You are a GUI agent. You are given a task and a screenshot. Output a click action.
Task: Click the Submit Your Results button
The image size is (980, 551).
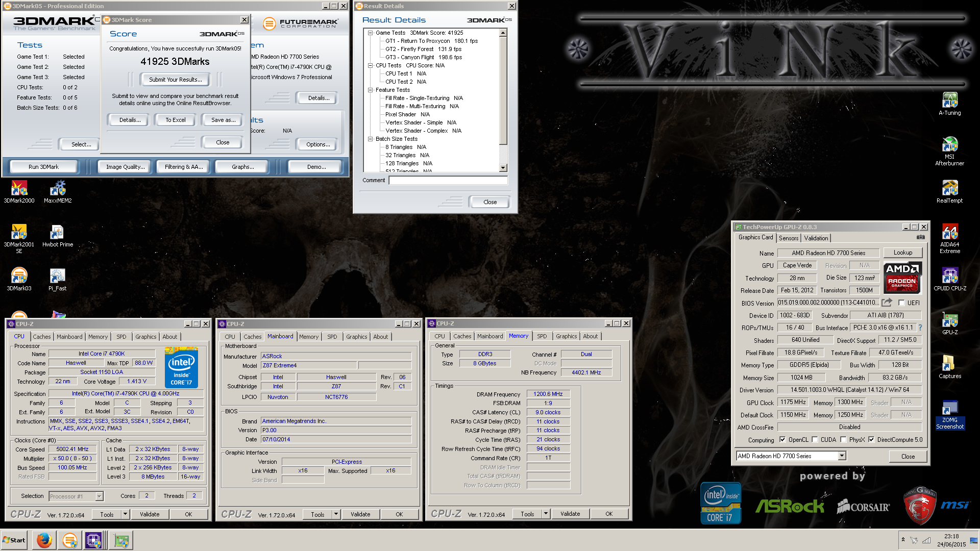coord(175,80)
